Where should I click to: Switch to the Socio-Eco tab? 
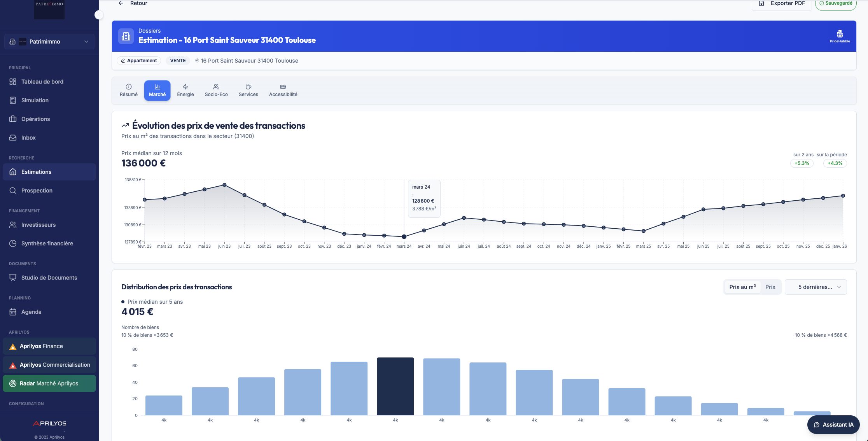(x=216, y=90)
